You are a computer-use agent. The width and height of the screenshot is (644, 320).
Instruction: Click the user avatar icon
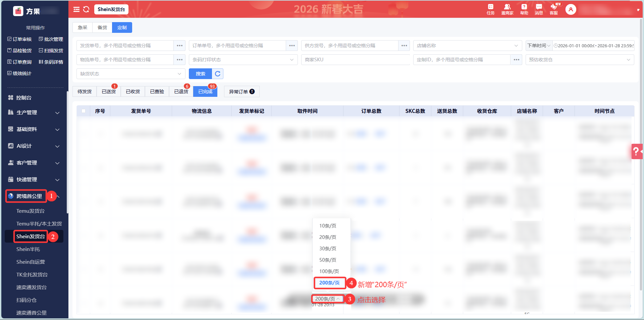pyautogui.click(x=571, y=9)
